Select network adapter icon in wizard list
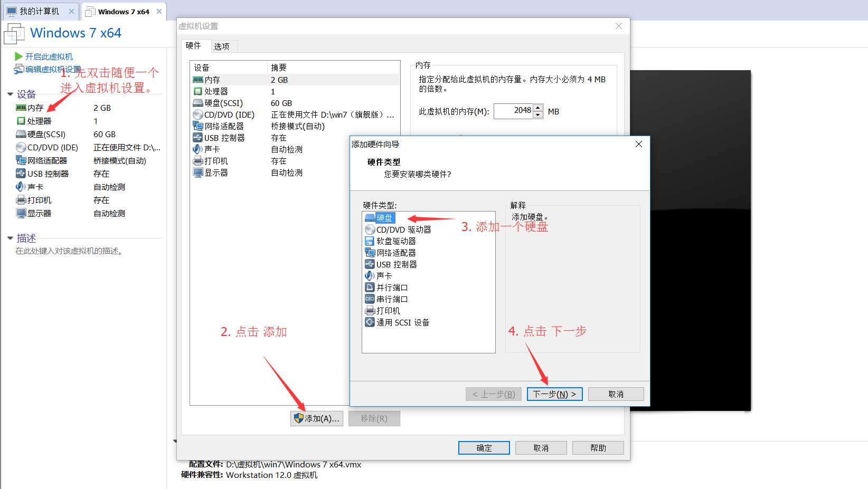 (370, 253)
